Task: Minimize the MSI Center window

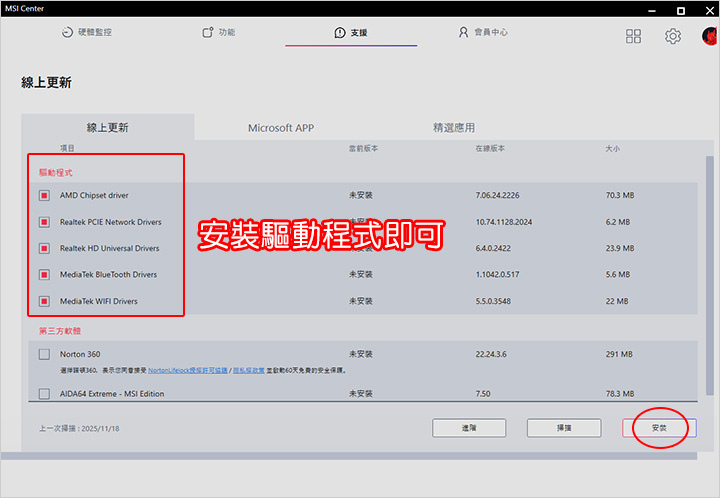Action: (x=652, y=10)
